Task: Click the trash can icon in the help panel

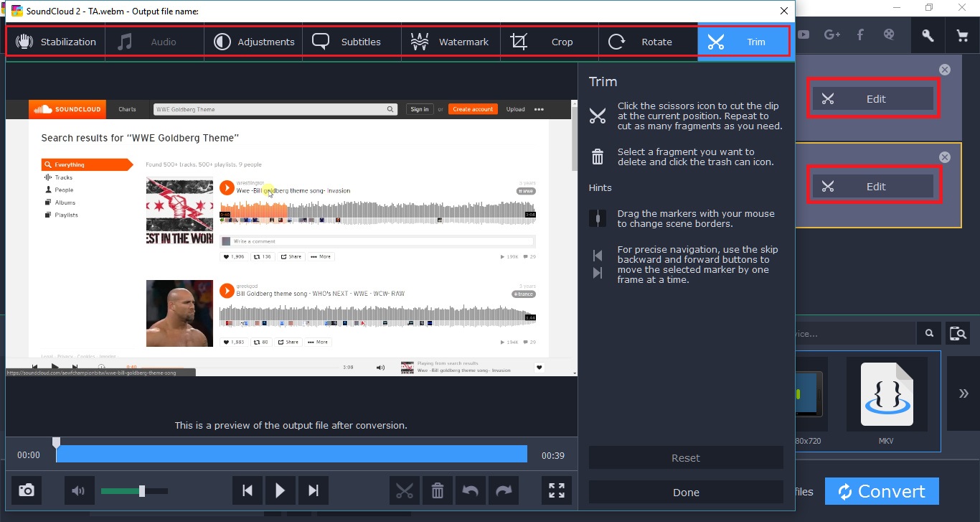Action: pos(598,157)
